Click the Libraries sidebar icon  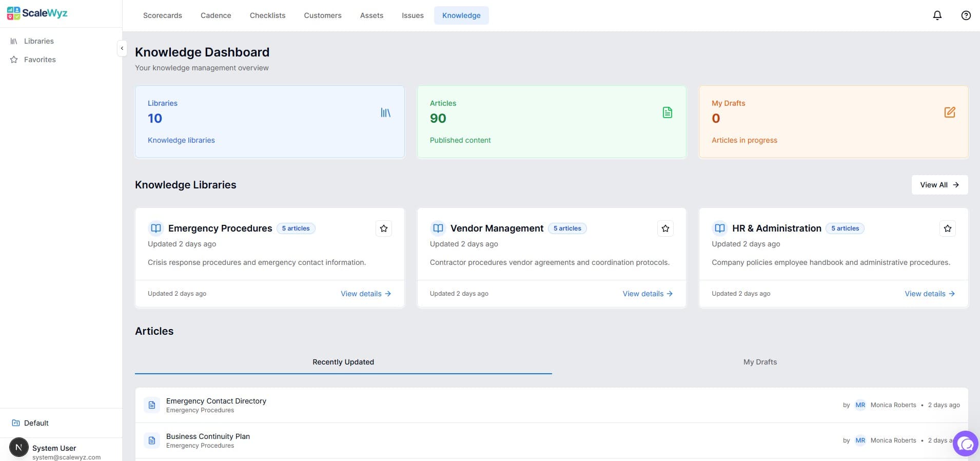[14, 41]
